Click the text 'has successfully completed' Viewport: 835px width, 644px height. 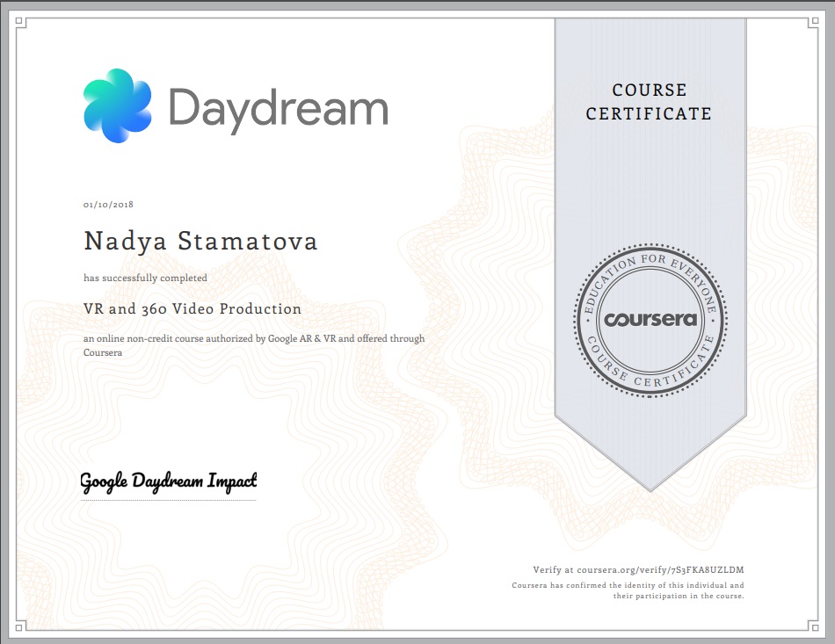tap(145, 278)
